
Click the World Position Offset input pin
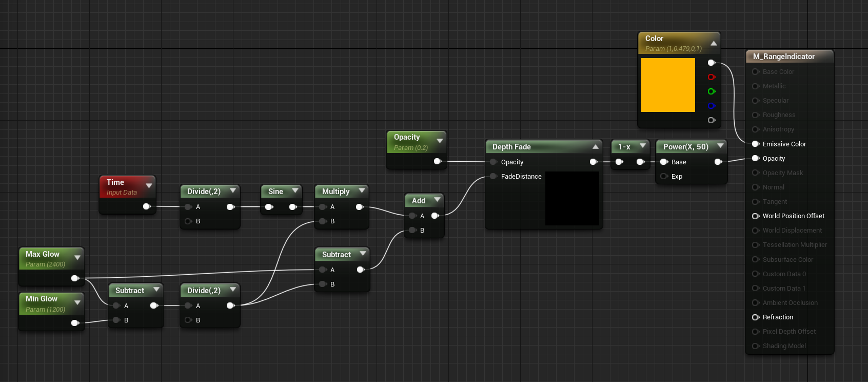(x=755, y=216)
